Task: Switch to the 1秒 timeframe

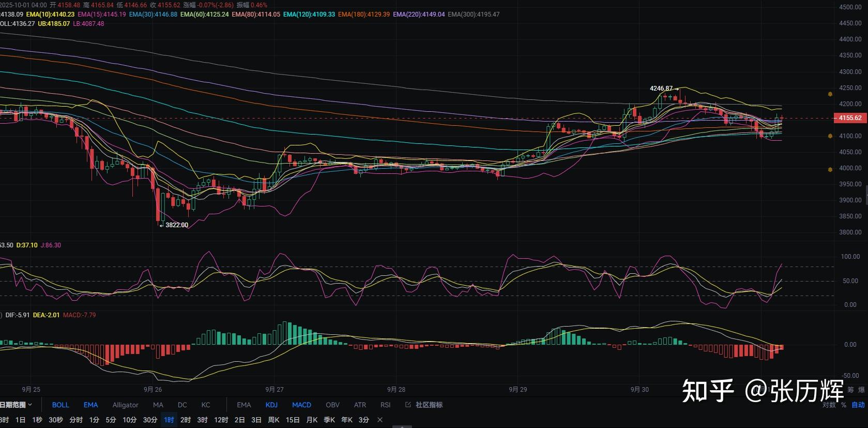Action: coord(37,420)
